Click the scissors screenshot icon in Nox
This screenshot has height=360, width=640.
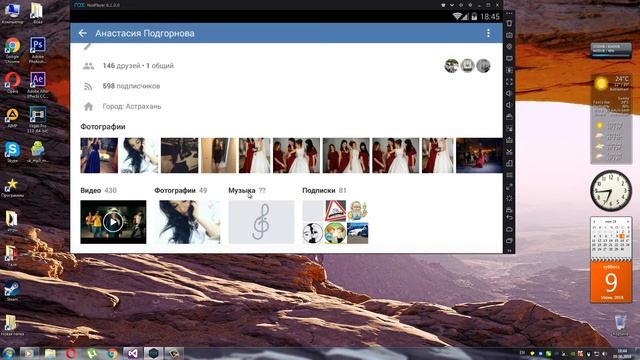(x=509, y=152)
